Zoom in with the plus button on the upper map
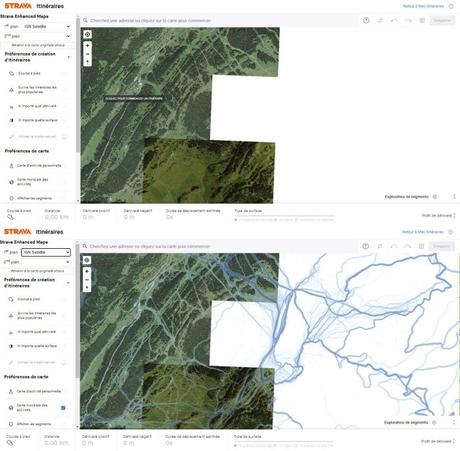This screenshot has height=451, width=460. pos(88,46)
